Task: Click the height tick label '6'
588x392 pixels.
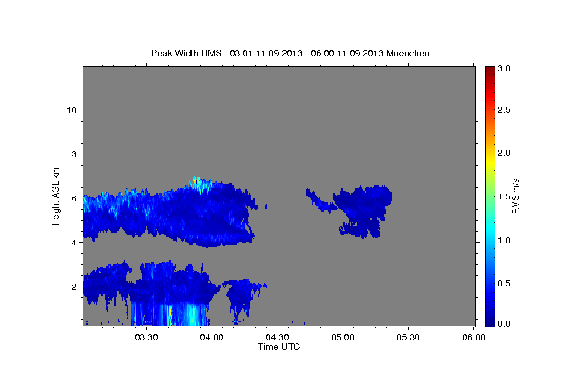Action: 74,198
